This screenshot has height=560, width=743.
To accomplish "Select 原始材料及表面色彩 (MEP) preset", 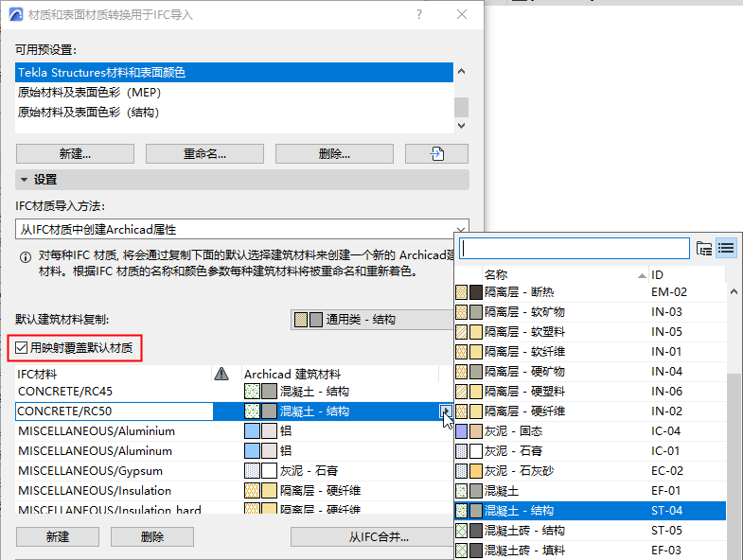I will click(x=234, y=93).
